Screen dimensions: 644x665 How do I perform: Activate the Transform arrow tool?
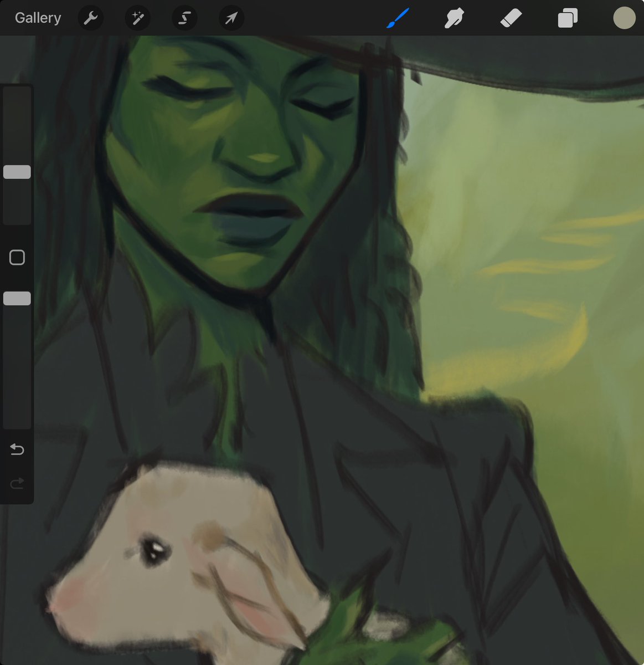pyautogui.click(x=231, y=18)
